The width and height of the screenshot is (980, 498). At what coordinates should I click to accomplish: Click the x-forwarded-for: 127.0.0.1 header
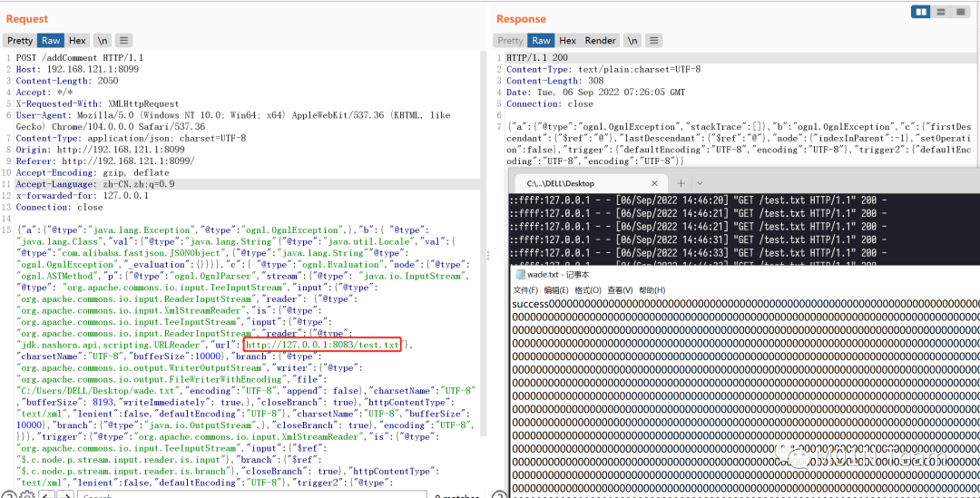point(83,196)
